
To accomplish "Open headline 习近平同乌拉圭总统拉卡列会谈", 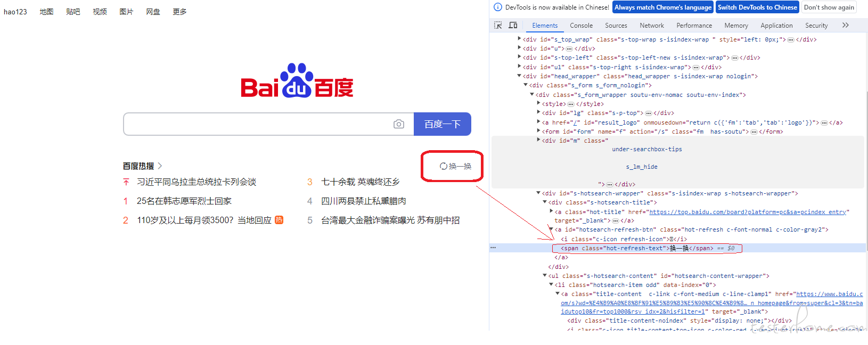I will pyautogui.click(x=196, y=182).
